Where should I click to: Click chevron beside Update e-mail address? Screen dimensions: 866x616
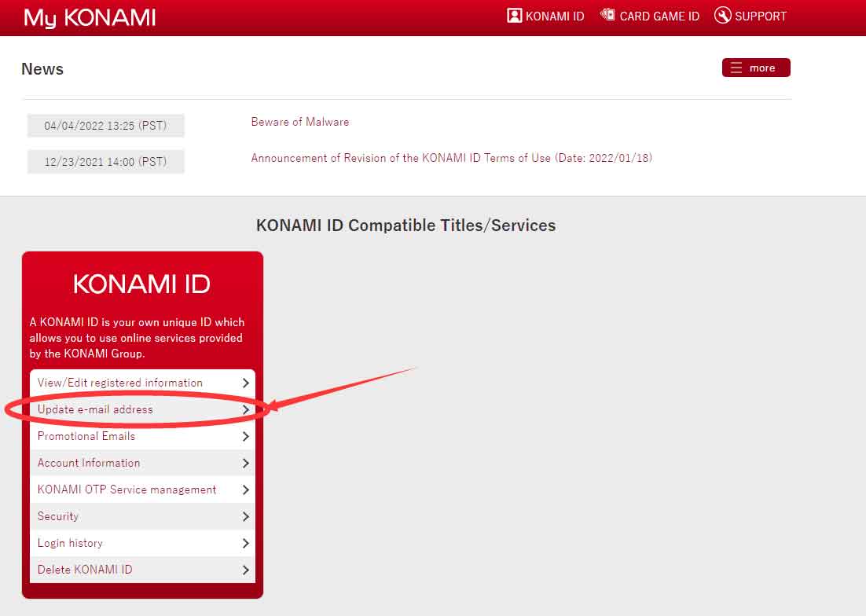click(x=246, y=409)
